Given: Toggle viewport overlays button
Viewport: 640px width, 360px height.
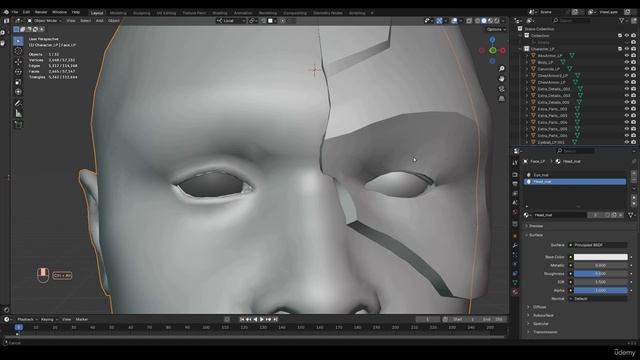Looking at the screenshot, I should 454,20.
